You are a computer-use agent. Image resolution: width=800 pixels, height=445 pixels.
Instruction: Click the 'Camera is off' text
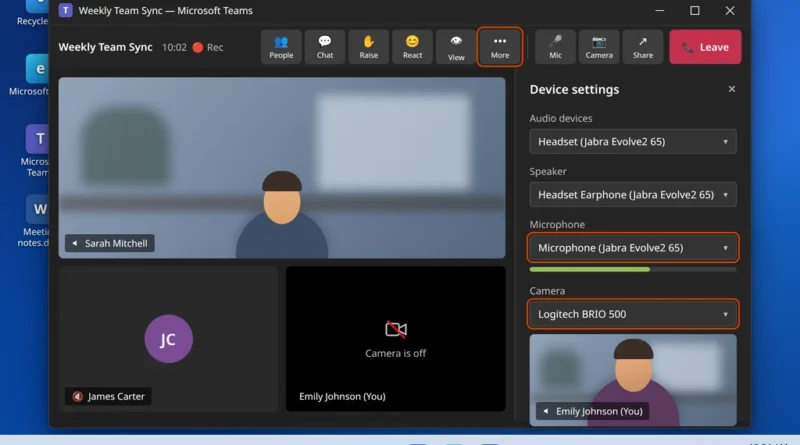tap(395, 353)
